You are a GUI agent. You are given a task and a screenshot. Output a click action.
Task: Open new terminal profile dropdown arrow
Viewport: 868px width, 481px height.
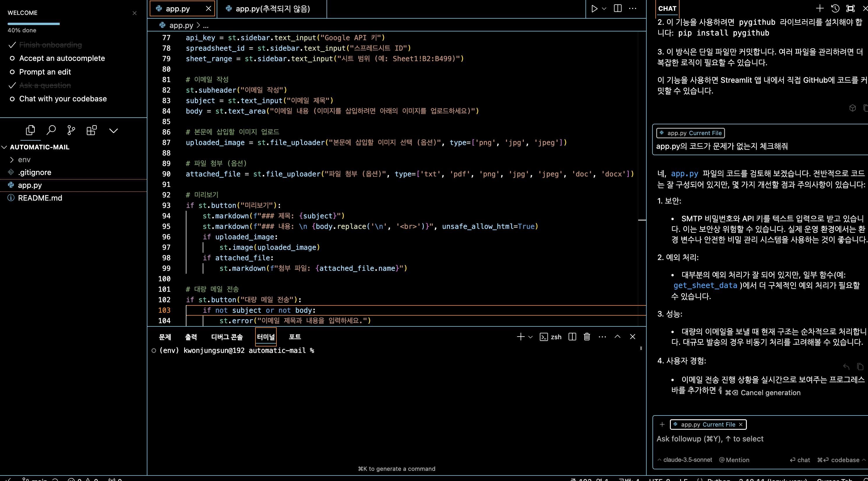[x=530, y=337]
